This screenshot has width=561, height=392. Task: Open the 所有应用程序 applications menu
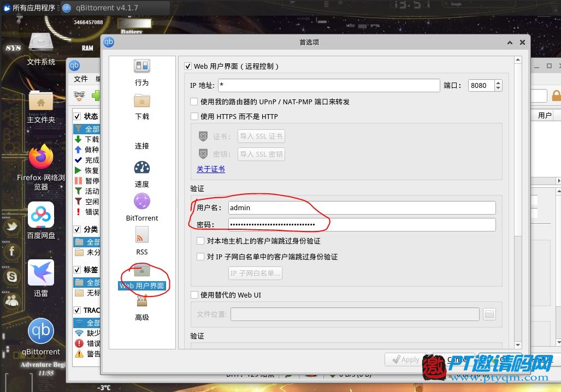pyautogui.click(x=29, y=8)
